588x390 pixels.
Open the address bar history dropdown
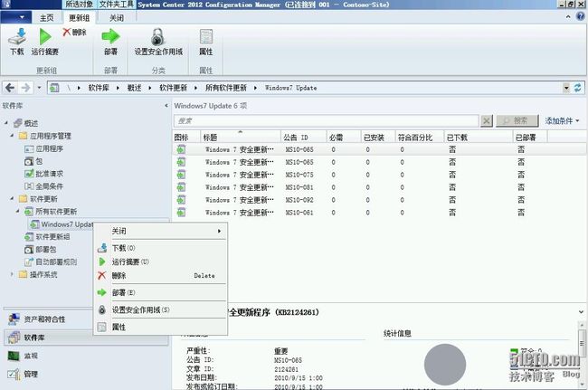tap(566, 88)
